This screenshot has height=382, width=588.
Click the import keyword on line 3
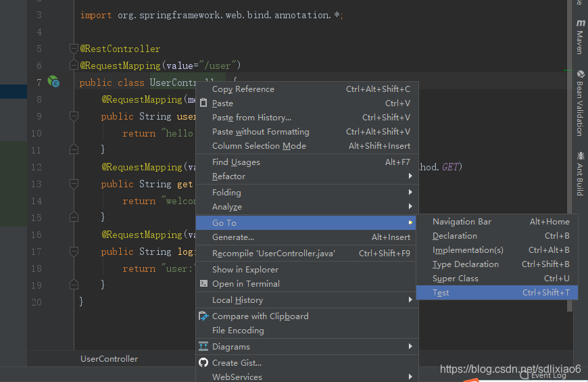(x=96, y=15)
